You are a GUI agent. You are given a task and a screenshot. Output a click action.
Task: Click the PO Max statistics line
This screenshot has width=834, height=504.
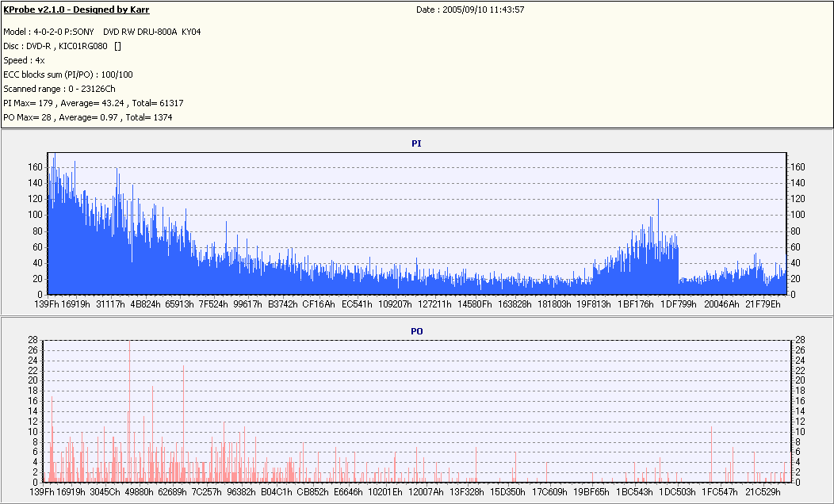pyautogui.click(x=87, y=117)
